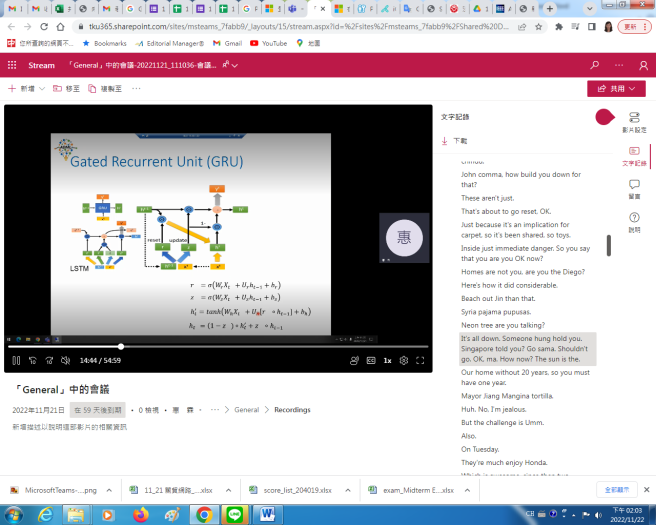The height and width of the screenshot is (525, 656).
Task: Enter fullscreen video mode
Action: (x=421, y=360)
